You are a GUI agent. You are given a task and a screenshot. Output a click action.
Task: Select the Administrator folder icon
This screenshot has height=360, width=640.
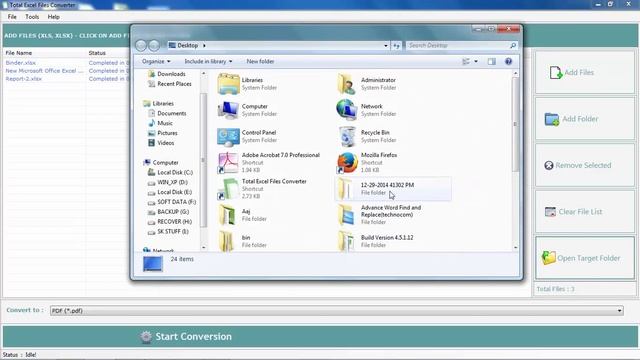click(x=347, y=84)
